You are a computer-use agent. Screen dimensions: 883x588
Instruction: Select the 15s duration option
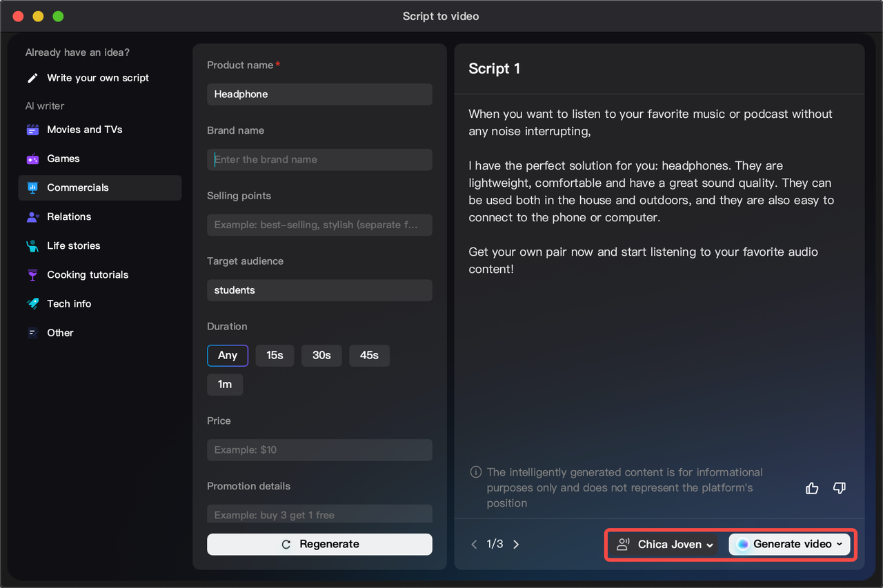275,355
